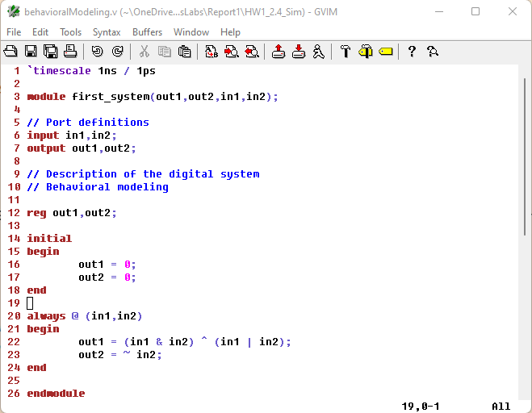Run the Make hammer tool icon
Viewport: 532px width, 413px height.
(x=346, y=52)
